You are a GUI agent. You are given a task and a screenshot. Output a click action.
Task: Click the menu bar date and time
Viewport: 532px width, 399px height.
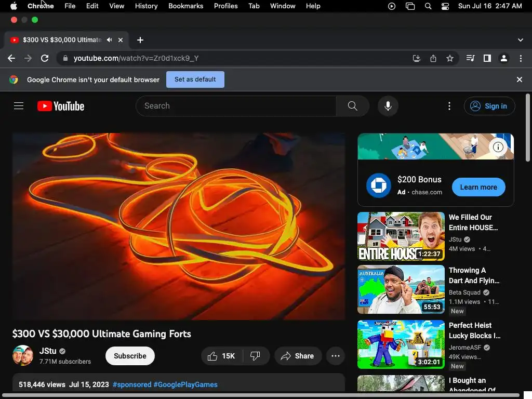coord(490,6)
